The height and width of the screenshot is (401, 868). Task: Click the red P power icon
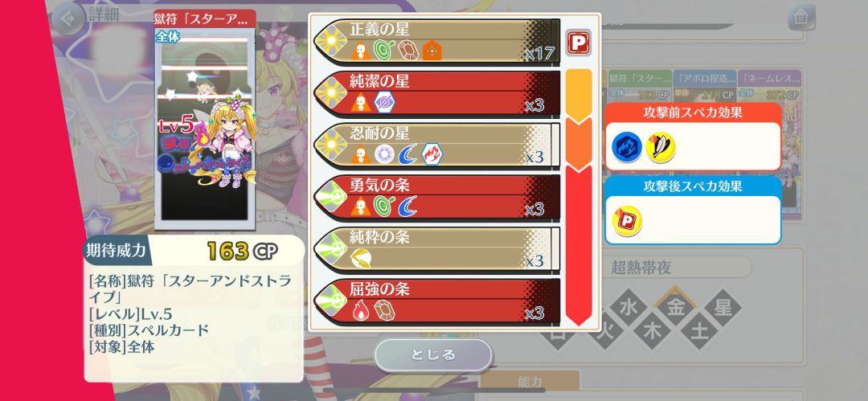click(579, 42)
